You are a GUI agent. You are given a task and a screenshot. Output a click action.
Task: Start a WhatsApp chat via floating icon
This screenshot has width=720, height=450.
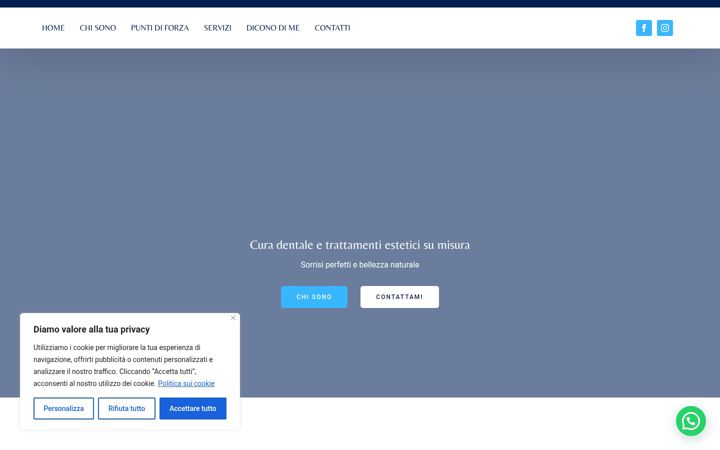(691, 421)
